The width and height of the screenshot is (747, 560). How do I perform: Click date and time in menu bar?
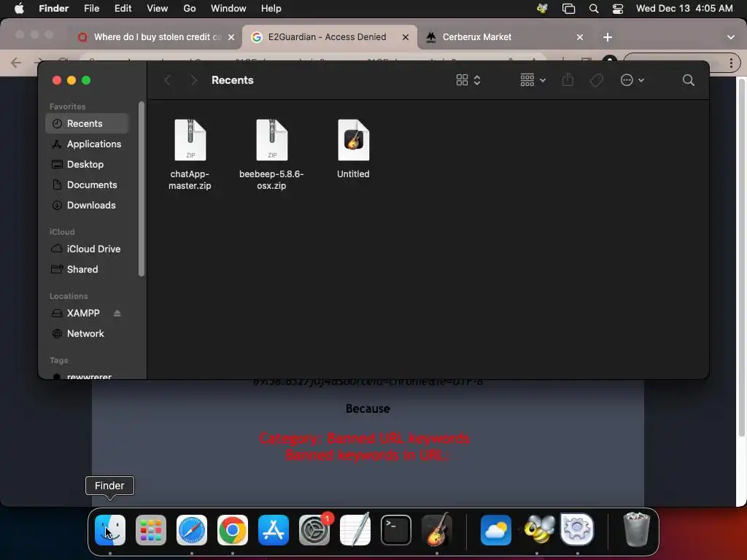(684, 8)
